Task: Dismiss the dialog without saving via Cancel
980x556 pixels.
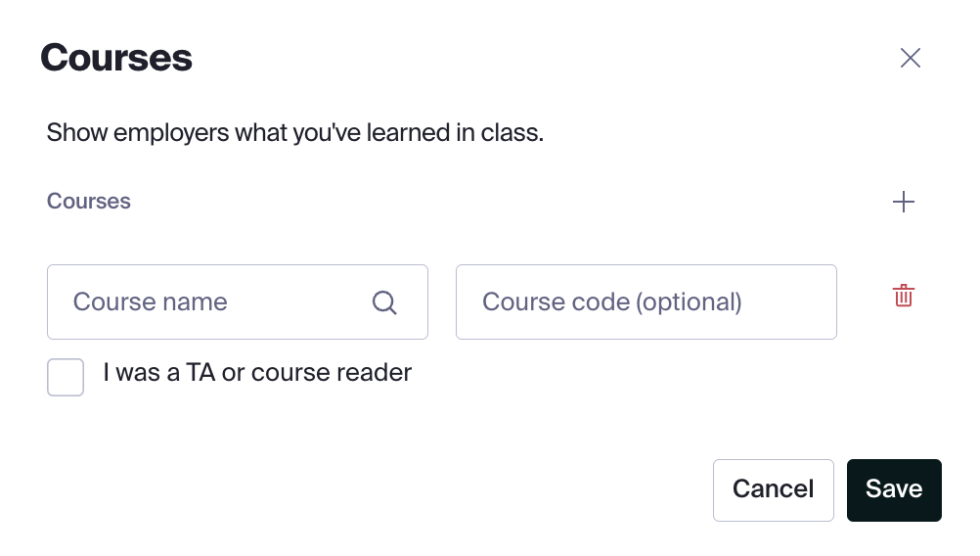Action: (x=773, y=489)
